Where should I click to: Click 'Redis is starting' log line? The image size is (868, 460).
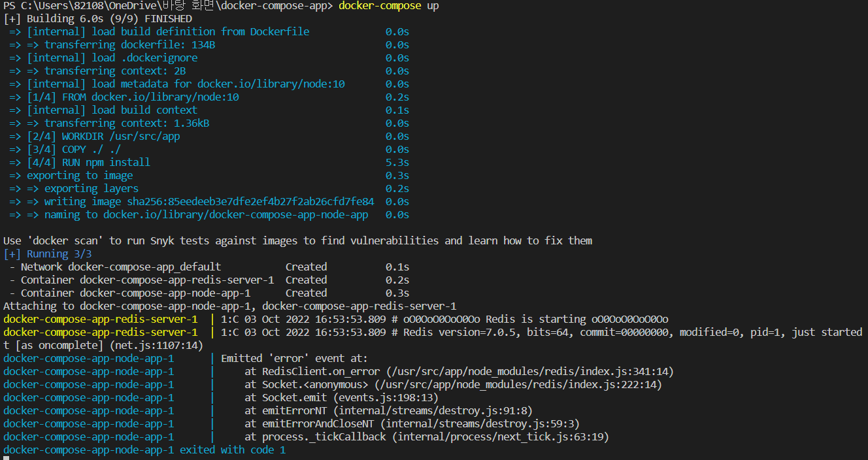tap(336, 320)
